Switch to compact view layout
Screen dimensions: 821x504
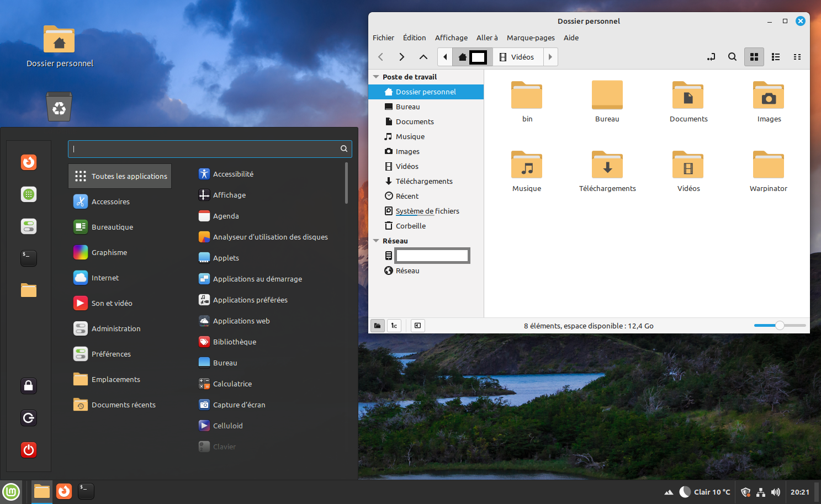pos(797,57)
